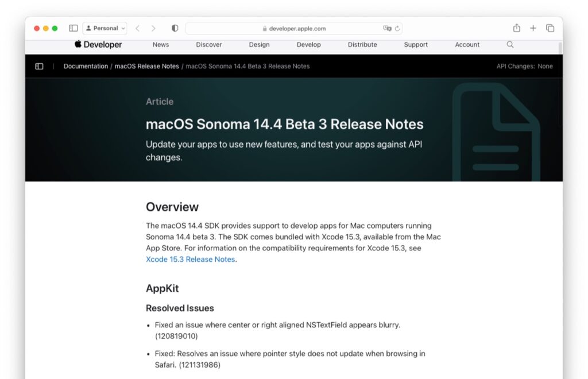Go to the Documentation breadcrumb link
588x379 pixels.
[x=86, y=66]
